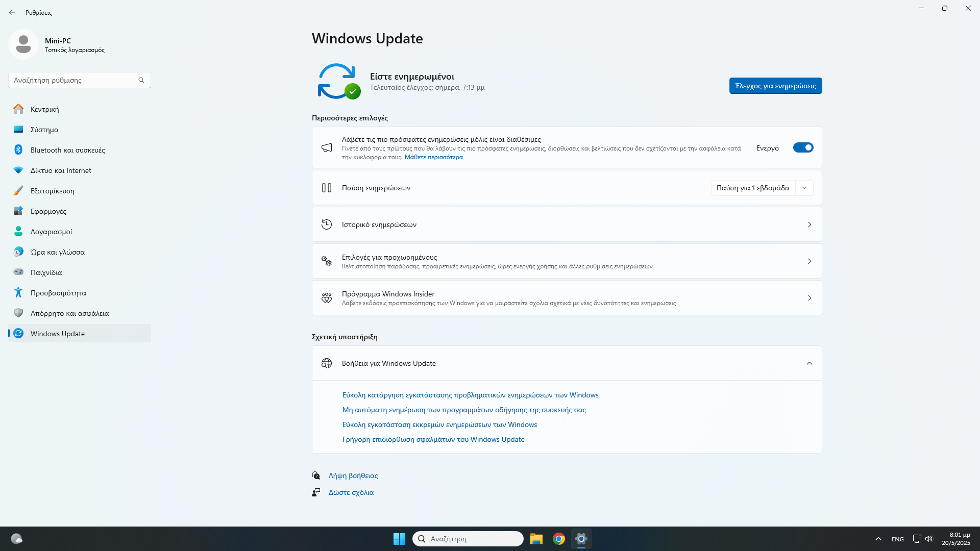The image size is (980, 551).
Task: Click the Λήψη βοήθειας link
Action: (353, 475)
